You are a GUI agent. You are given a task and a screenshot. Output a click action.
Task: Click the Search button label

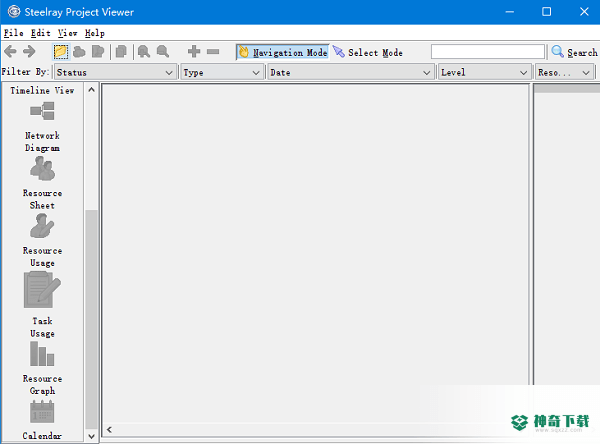pos(582,52)
